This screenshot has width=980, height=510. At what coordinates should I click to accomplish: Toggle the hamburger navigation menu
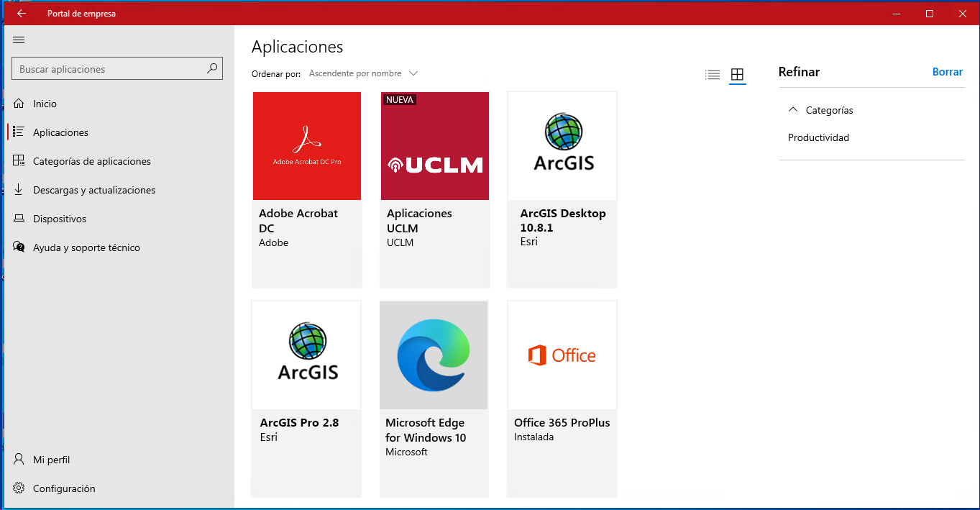point(19,40)
